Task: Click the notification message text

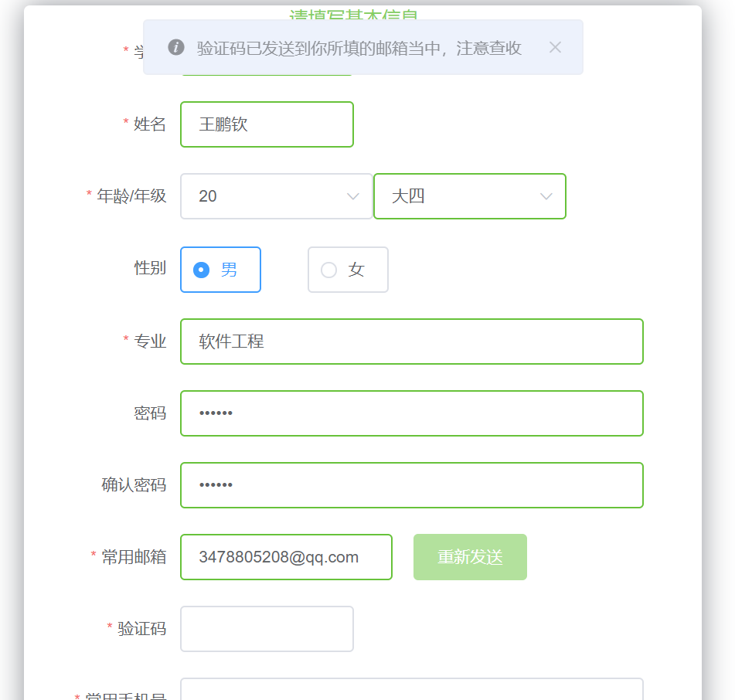Action: [359, 48]
